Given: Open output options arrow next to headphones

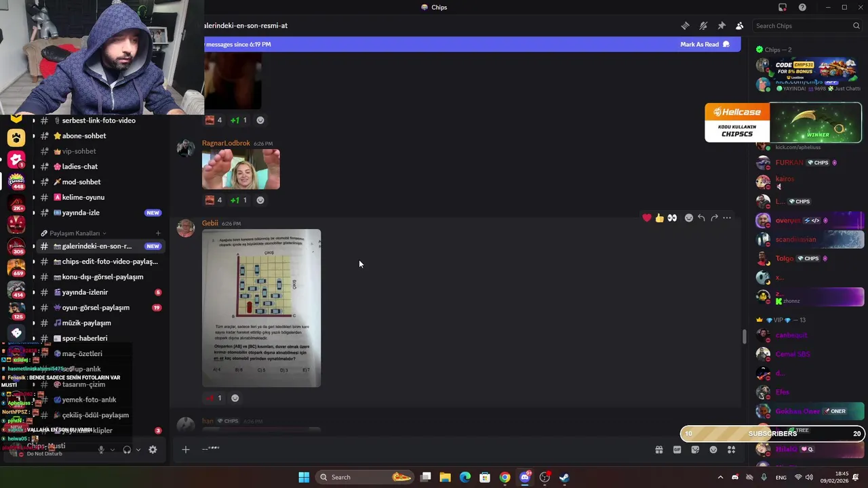Looking at the screenshot, I should click(138, 449).
